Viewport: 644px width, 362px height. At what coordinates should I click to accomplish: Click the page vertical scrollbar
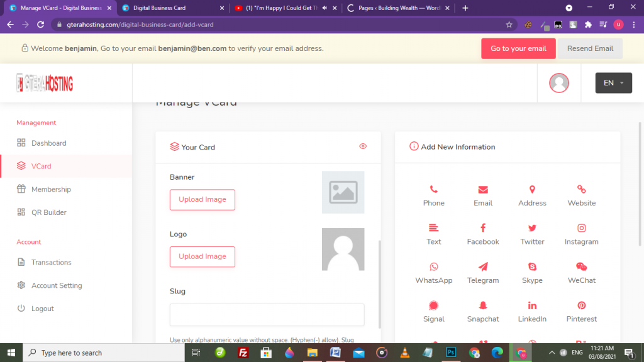pos(640,184)
